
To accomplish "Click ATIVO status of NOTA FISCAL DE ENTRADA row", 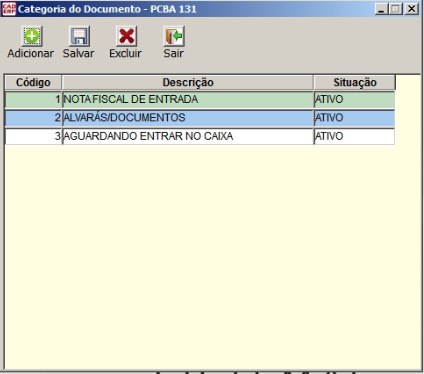I will point(354,99).
